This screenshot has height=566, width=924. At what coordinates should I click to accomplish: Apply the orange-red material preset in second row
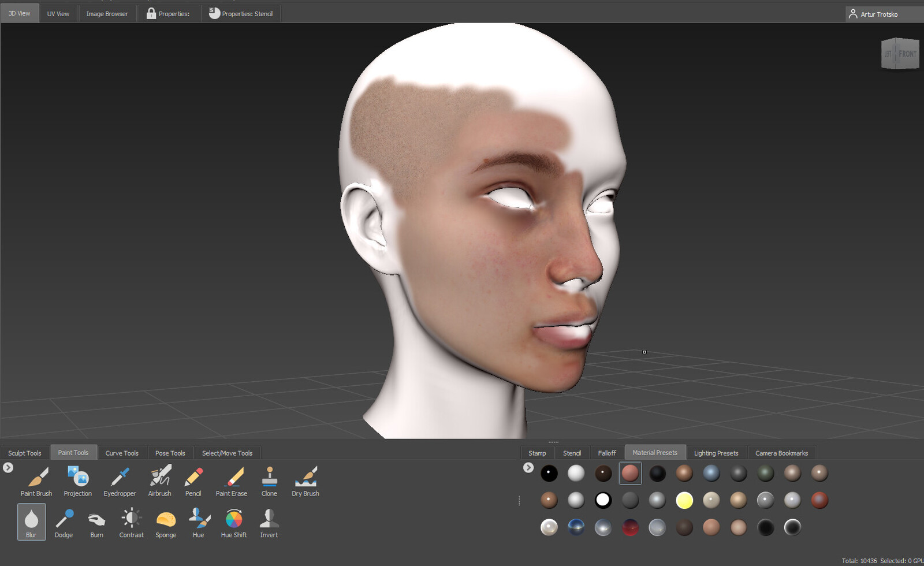click(x=819, y=500)
